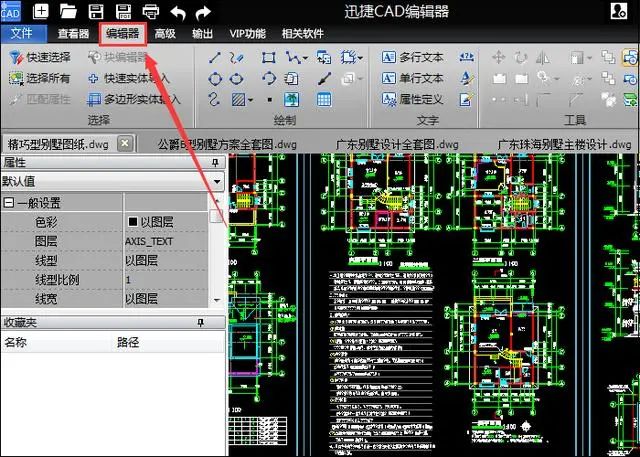Open the 默认值 combo box
The width and height of the screenshot is (640, 457).
pyautogui.click(x=112, y=181)
